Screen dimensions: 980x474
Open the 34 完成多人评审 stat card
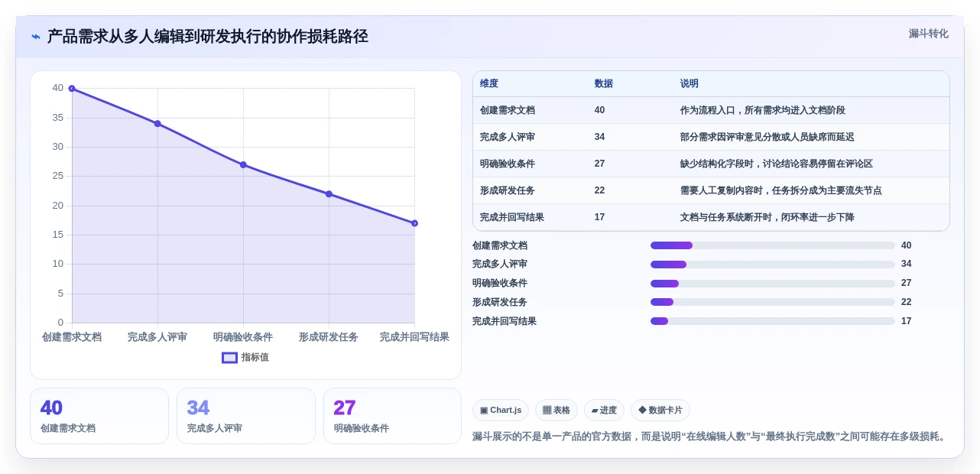click(x=246, y=416)
